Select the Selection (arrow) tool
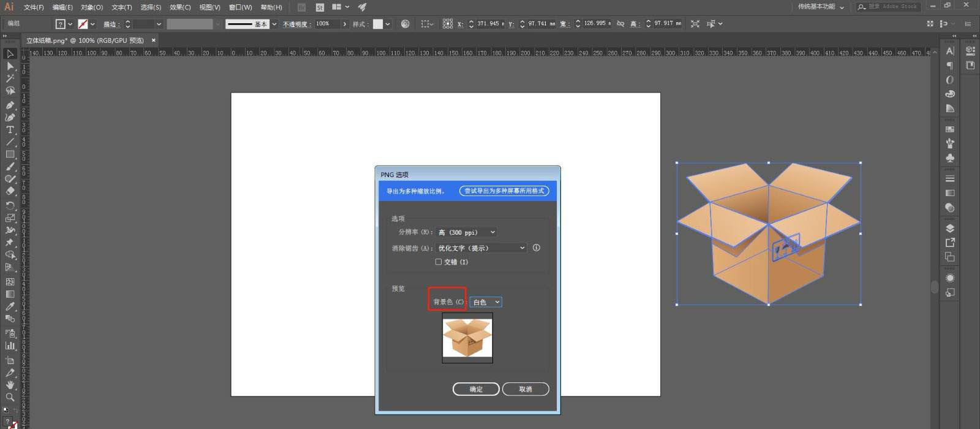 (10, 54)
